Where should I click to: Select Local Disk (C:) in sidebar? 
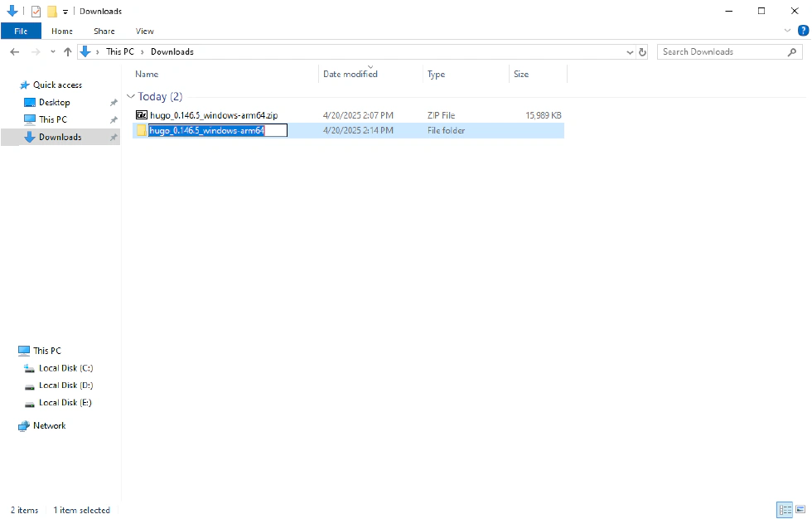(65, 368)
